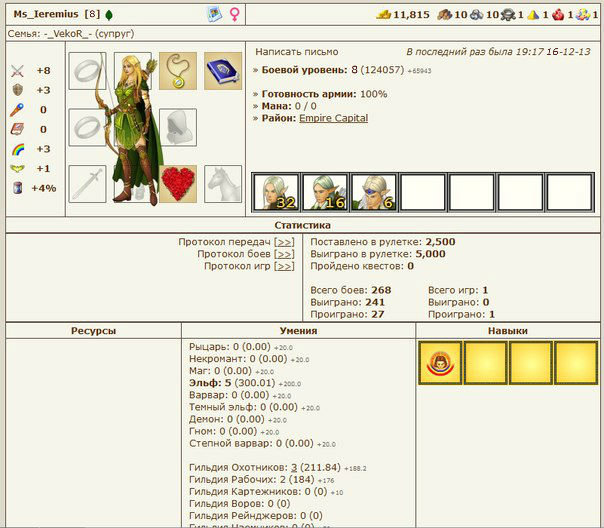
Task: Click Всего боев: 268 statistic
Action: (351, 290)
